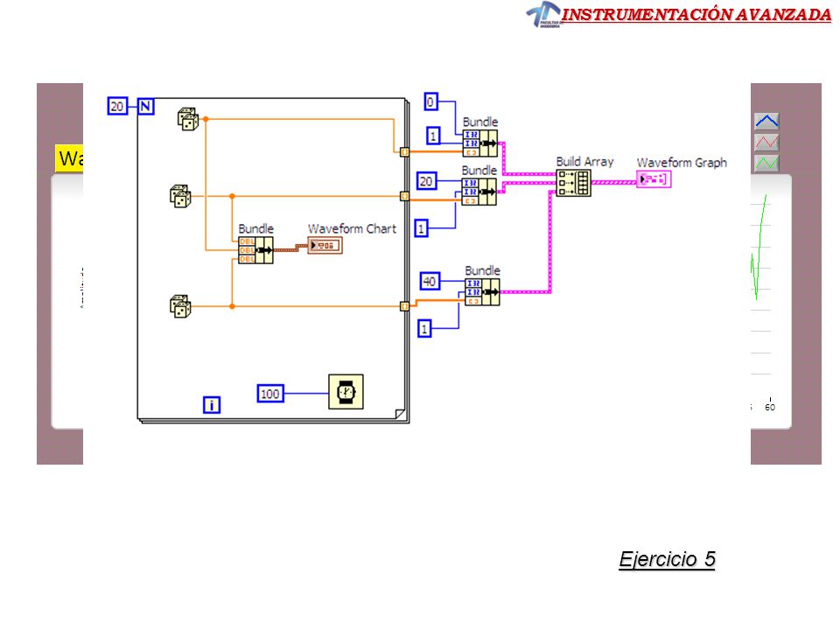Screen dimensions: 840x630
Task: Click the Waveform Graph indicator terminal
Action: pyautogui.click(x=654, y=178)
